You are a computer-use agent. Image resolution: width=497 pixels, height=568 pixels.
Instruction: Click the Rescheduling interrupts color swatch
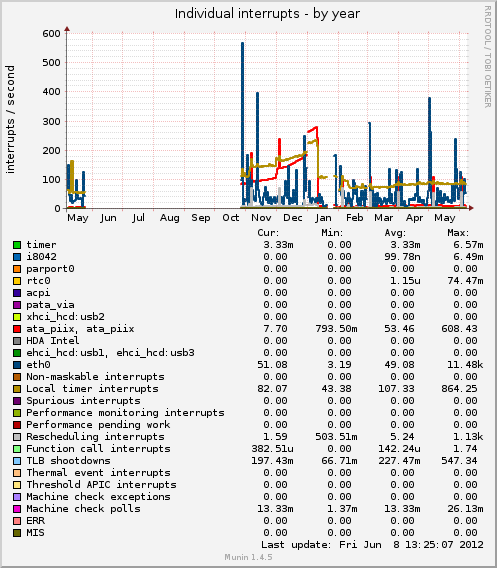point(17,437)
